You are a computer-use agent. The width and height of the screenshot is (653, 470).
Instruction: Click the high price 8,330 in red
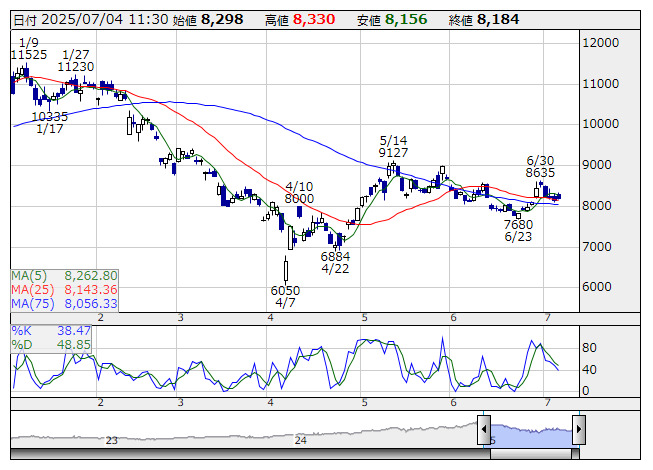(314, 20)
